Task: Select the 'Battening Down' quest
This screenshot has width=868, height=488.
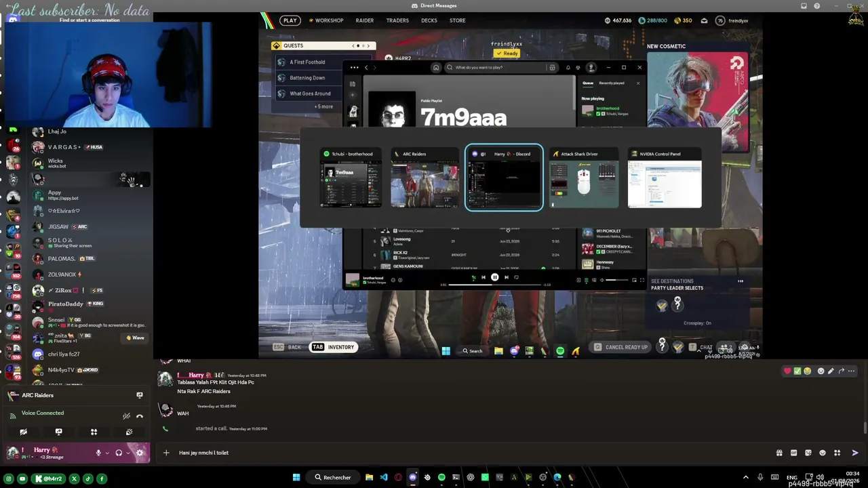Action: 307,78
